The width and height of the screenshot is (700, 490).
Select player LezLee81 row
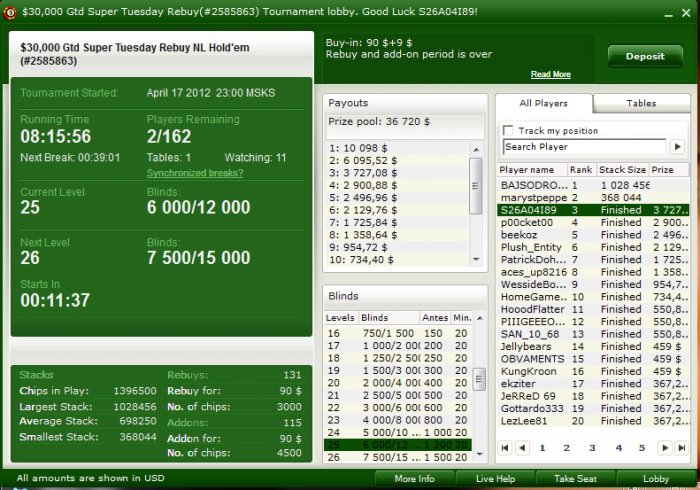tap(593, 421)
